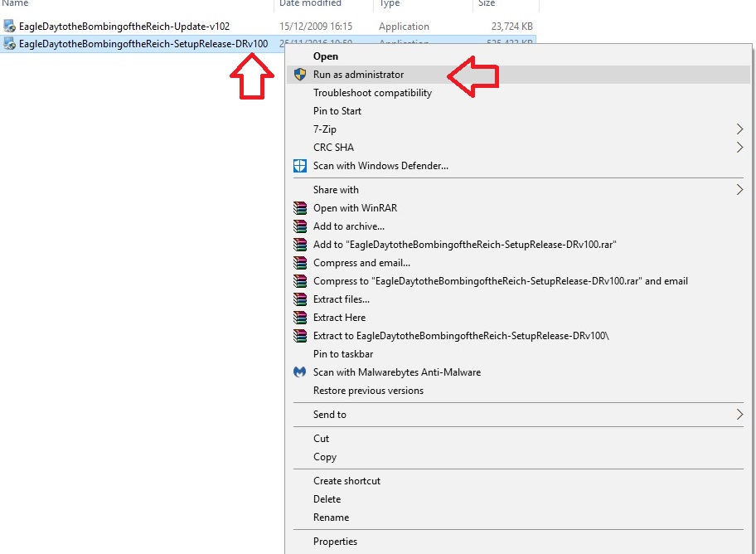Image resolution: width=756 pixels, height=554 pixels.
Task: Click the WinRAR icon beside Compress to rar and email
Action: [300, 281]
